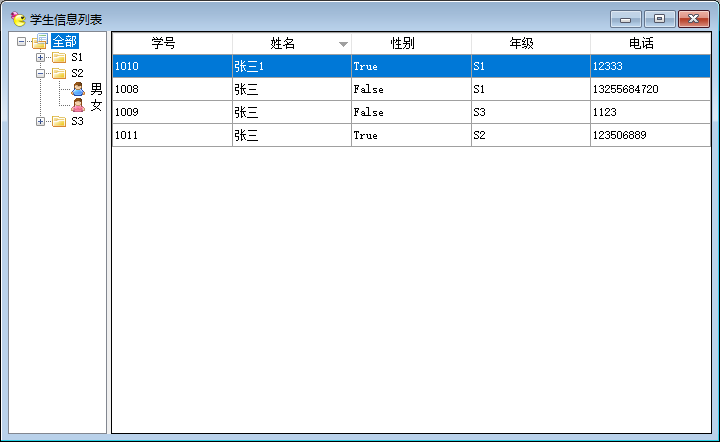Expand the S3 tree node
Viewport: 720px width, 442px height.
click(x=41, y=122)
